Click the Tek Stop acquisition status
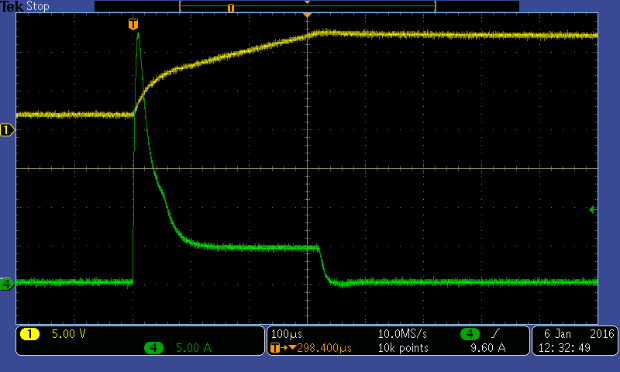 [x=25, y=6]
